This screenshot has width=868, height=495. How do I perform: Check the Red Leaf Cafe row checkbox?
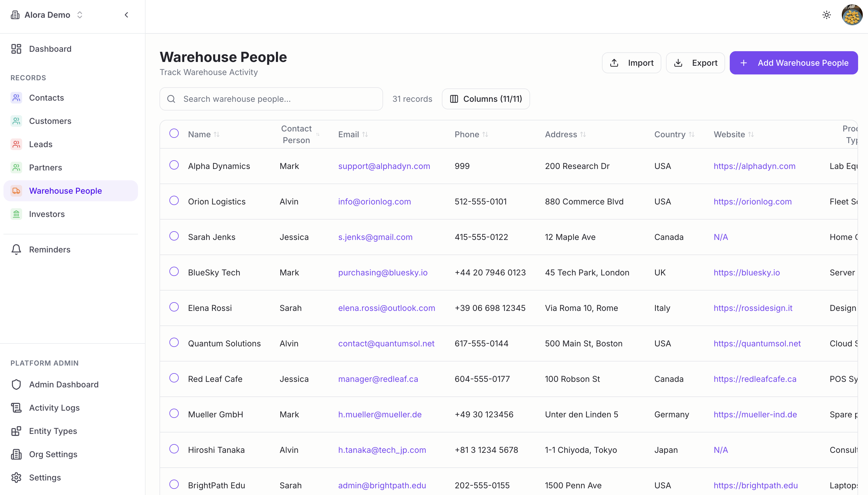point(174,378)
